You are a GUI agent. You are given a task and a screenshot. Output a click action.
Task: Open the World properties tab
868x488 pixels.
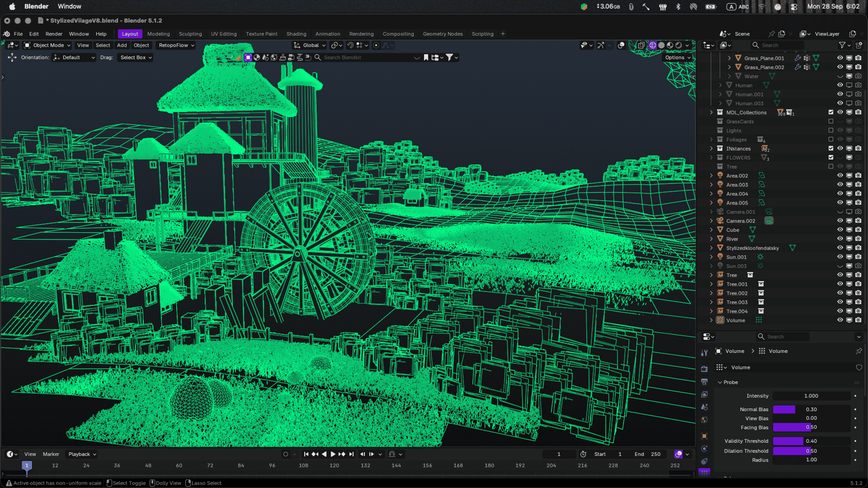[x=704, y=420]
